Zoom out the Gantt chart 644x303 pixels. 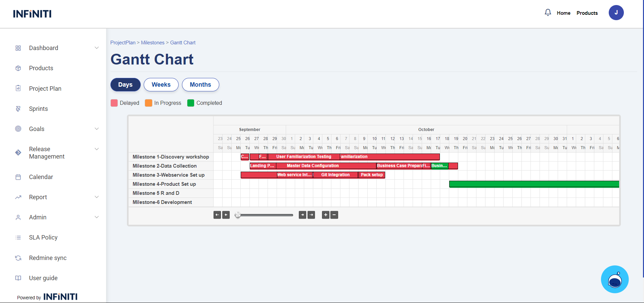pyautogui.click(x=334, y=215)
